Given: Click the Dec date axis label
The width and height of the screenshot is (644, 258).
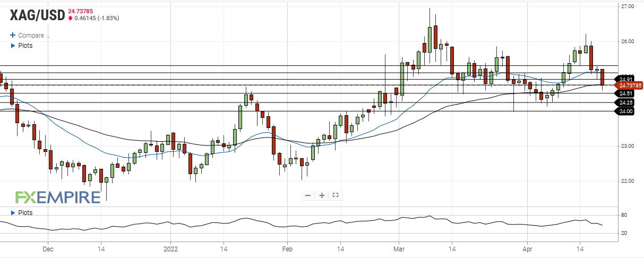Looking at the screenshot, I should (48, 248).
